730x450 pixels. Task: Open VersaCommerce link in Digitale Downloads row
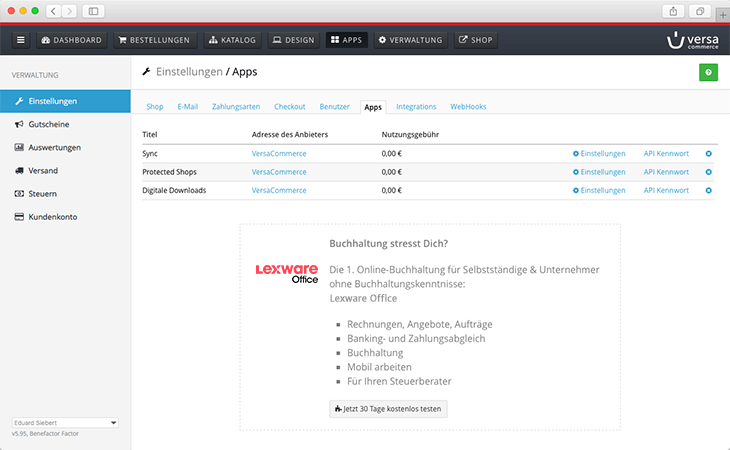pyautogui.click(x=279, y=190)
